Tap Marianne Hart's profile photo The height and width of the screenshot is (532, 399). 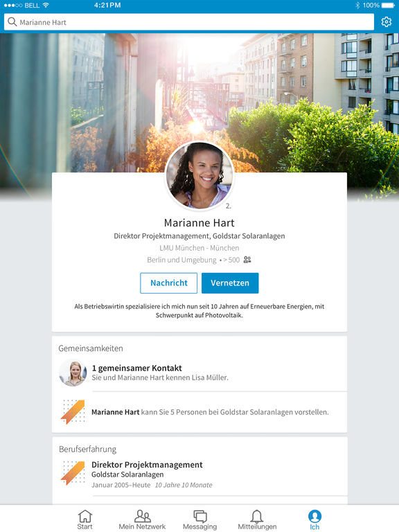point(199,175)
